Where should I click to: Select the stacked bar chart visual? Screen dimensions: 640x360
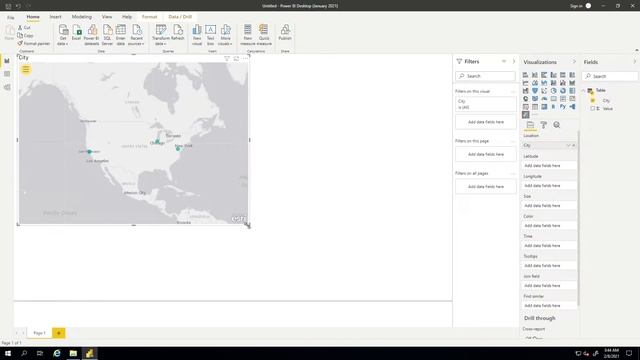pyautogui.click(x=526, y=75)
